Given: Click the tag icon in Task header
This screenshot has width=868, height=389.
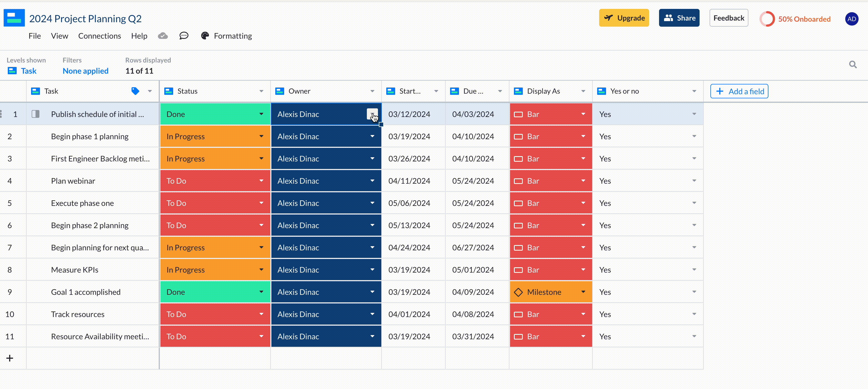Looking at the screenshot, I should pos(135,91).
